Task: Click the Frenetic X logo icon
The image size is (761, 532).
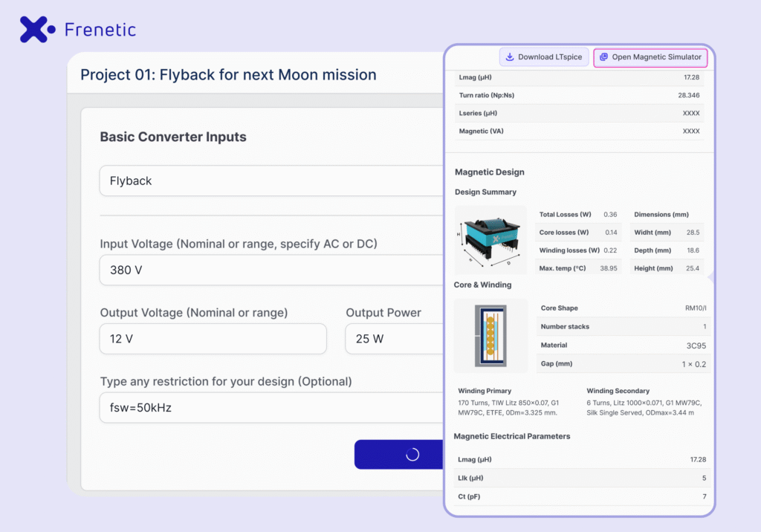Action: (x=37, y=30)
